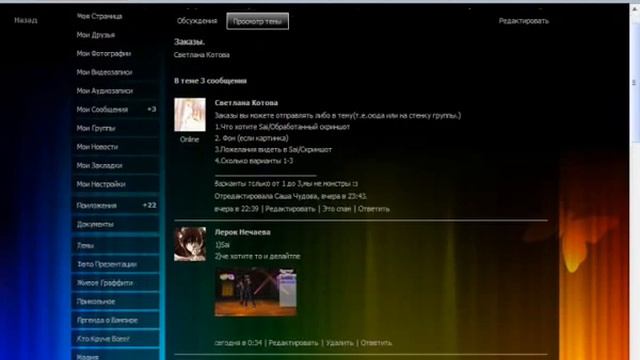Click the Online status under the avatar
The image size is (640, 360).
(189, 140)
